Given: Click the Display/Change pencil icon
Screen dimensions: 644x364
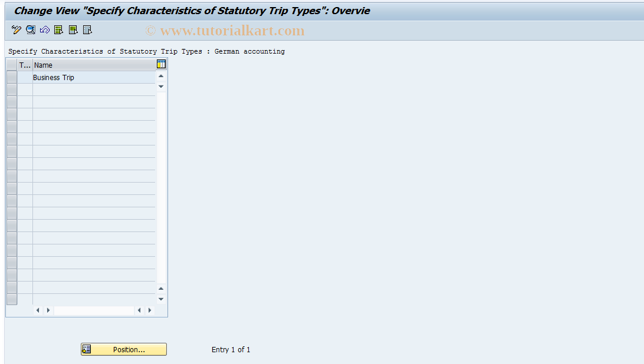Looking at the screenshot, I should tap(17, 29).
